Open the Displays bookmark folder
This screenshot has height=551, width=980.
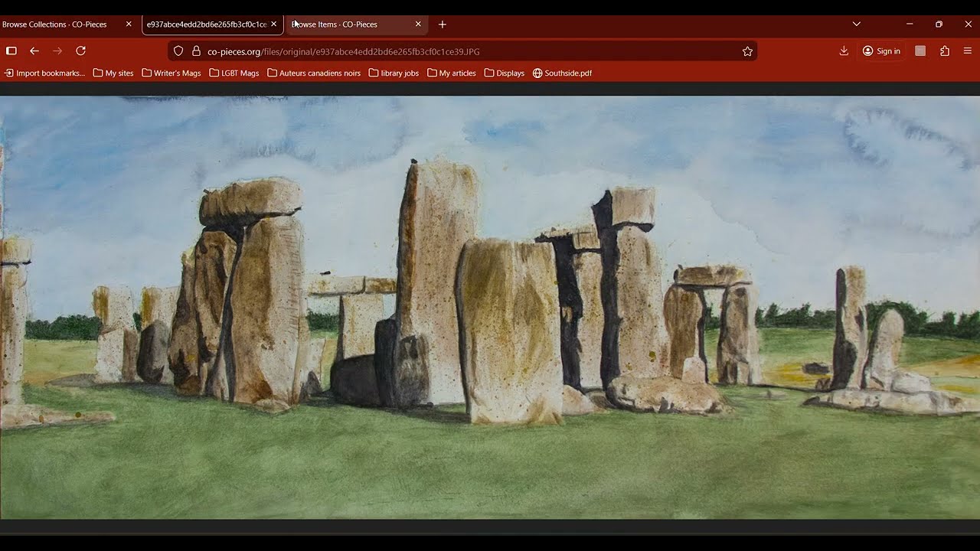[x=505, y=73]
